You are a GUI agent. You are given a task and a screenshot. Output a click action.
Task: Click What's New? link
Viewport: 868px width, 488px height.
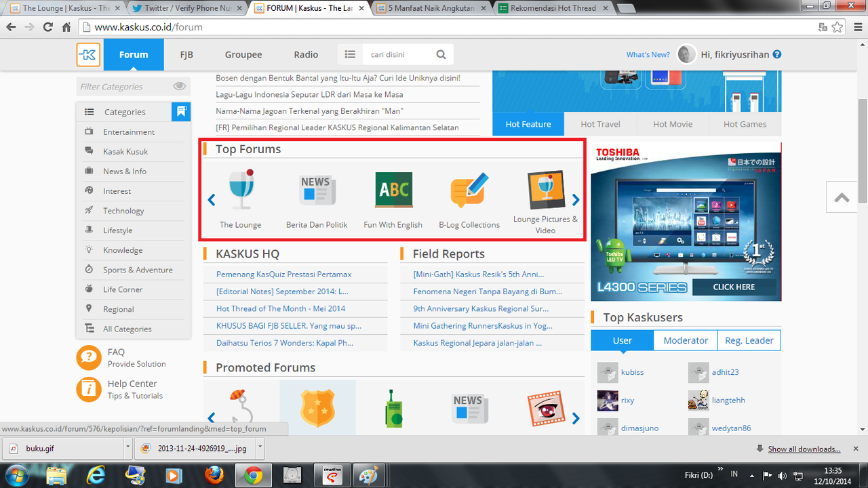coord(648,55)
